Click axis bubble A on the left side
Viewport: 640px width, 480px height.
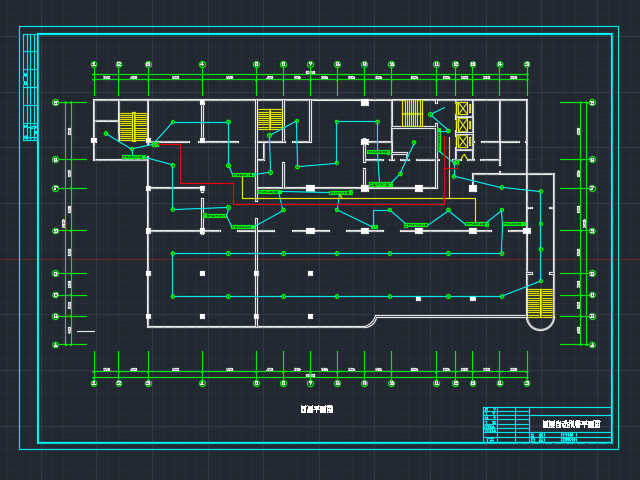coord(56,345)
